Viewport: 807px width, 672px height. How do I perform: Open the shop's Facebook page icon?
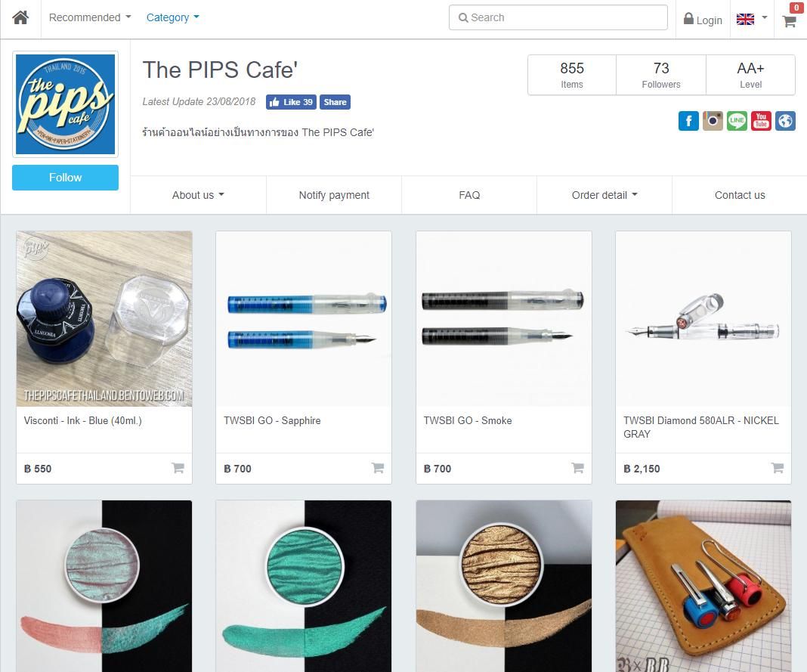click(688, 121)
